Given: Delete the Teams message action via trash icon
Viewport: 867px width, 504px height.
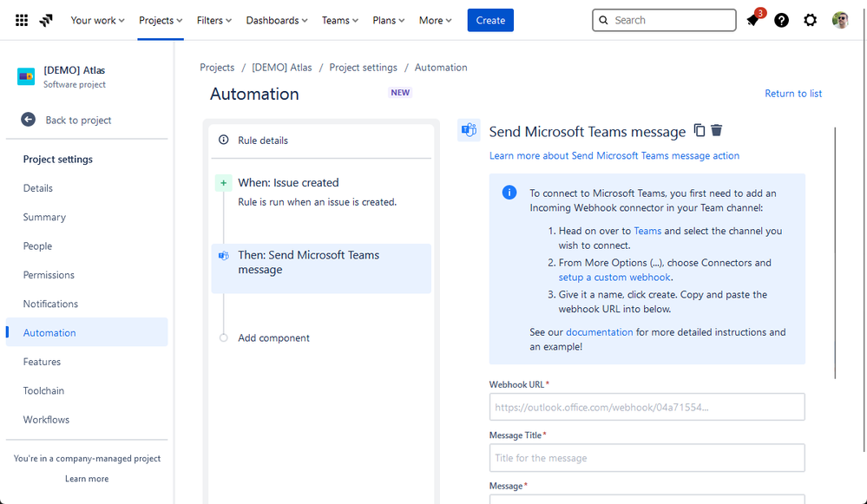Looking at the screenshot, I should [717, 131].
